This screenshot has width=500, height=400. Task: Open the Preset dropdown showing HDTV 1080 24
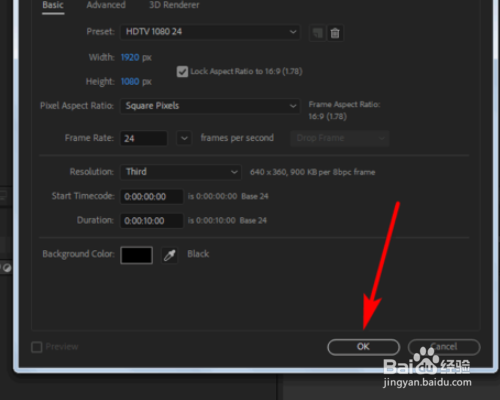tap(210, 32)
